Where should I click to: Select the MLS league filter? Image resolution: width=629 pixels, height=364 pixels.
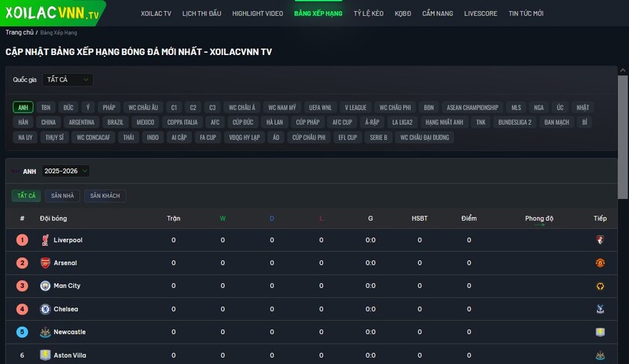click(517, 107)
